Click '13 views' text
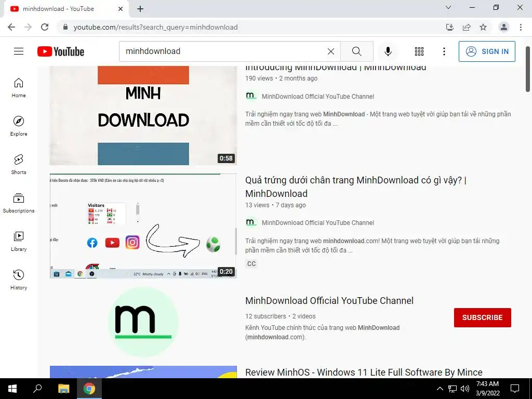 [257, 205]
